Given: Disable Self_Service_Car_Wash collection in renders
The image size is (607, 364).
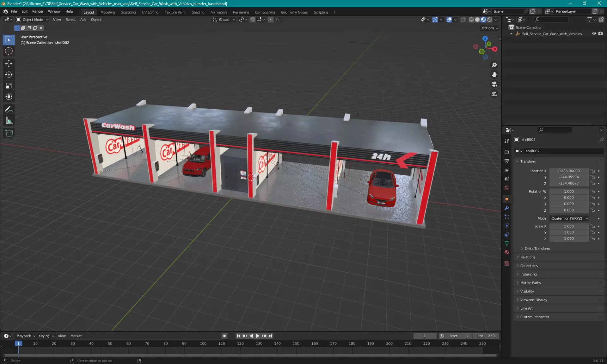Looking at the screenshot, I should pos(600,33).
